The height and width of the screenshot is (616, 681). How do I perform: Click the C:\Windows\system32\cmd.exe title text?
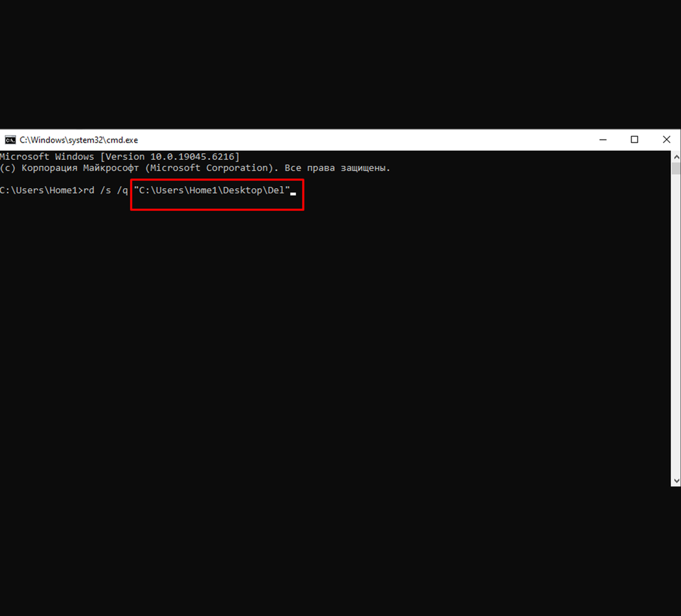79,140
